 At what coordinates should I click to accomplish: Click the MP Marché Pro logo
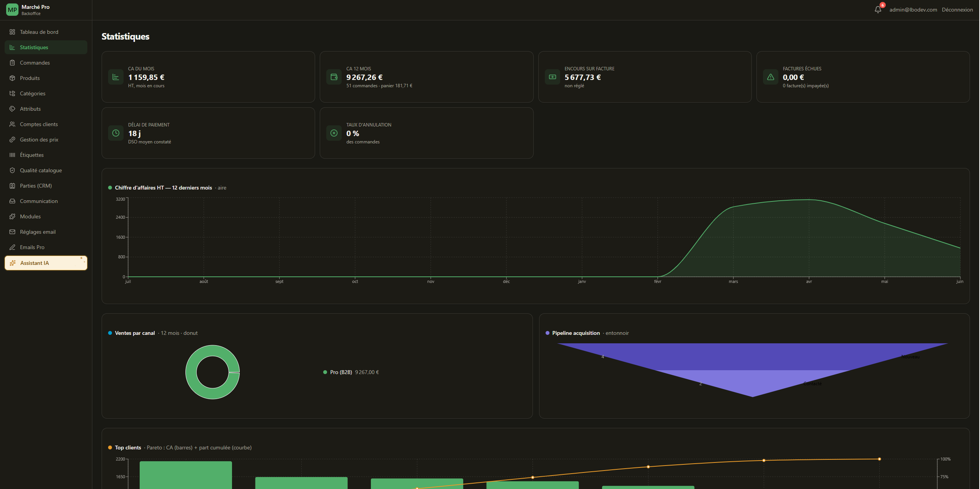[12, 10]
